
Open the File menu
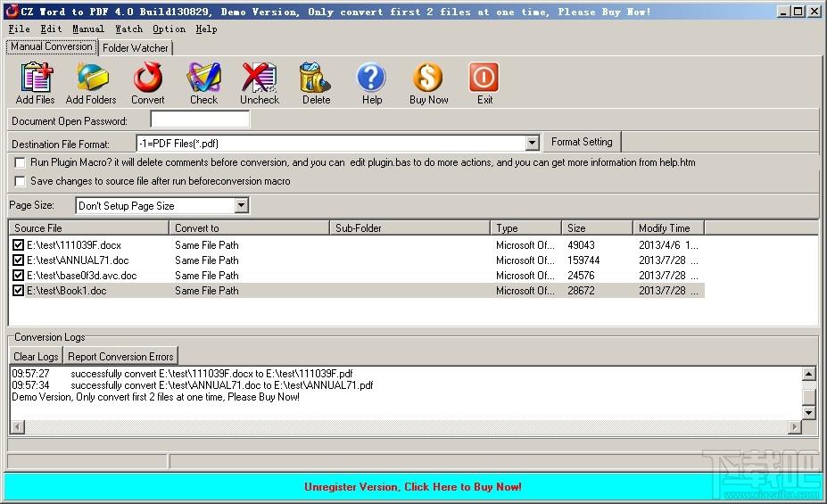[x=19, y=29]
